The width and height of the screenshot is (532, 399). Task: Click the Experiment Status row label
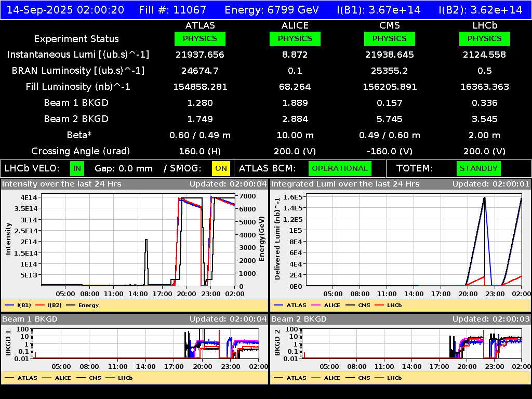[x=76, y=38]
